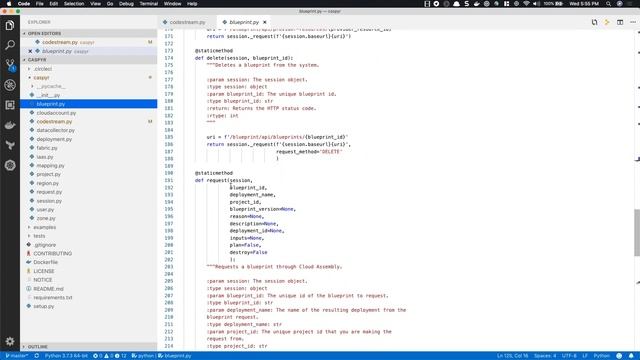Open the Go menu
640x360 pixels.
[110, 4]
